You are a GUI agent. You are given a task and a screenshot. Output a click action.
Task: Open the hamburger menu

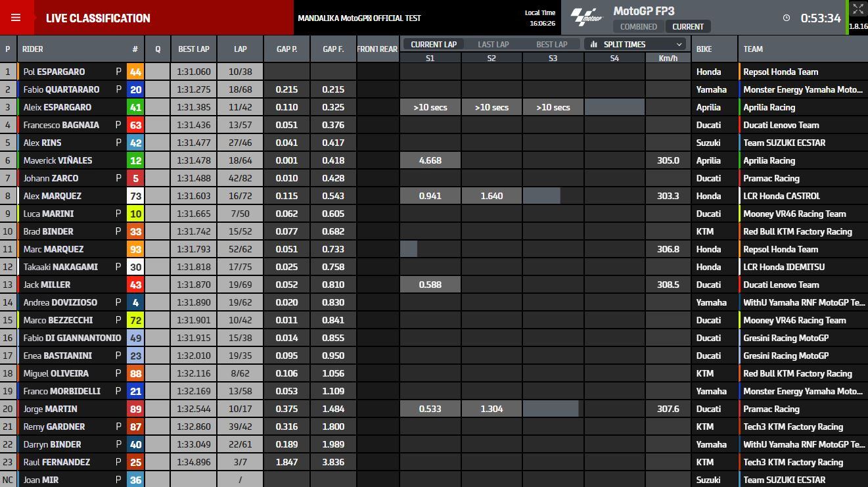pos(16,18)
